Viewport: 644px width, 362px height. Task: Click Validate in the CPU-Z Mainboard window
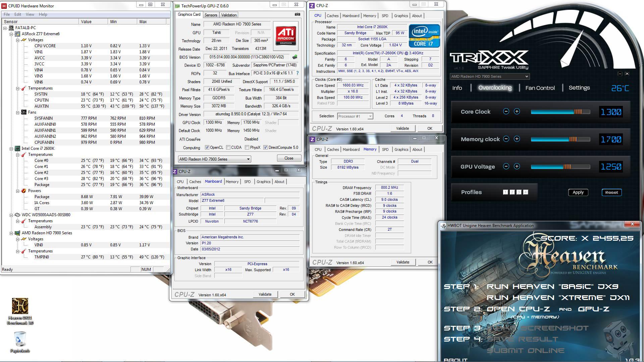click(x=265, y=294)
